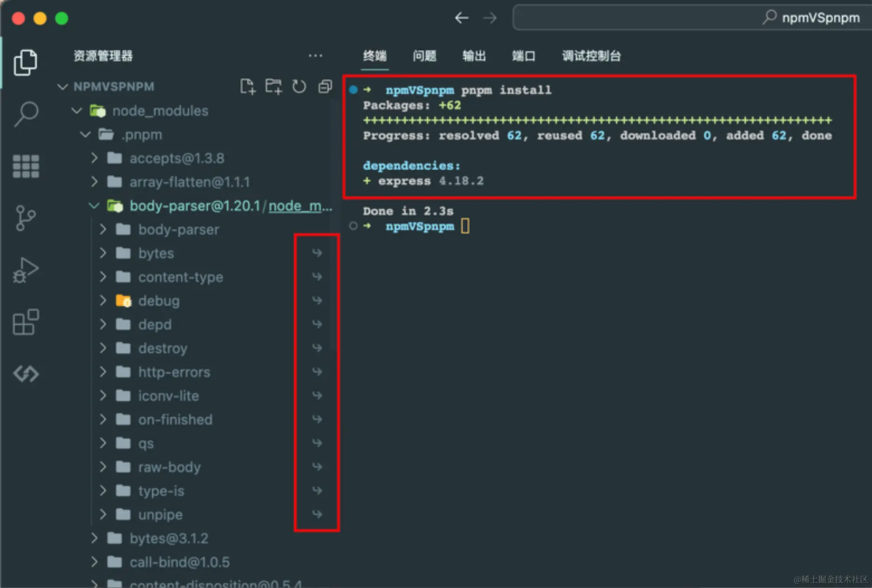
Task: Expand the iconv-lite folder chevron
Action: coord(103,396)
